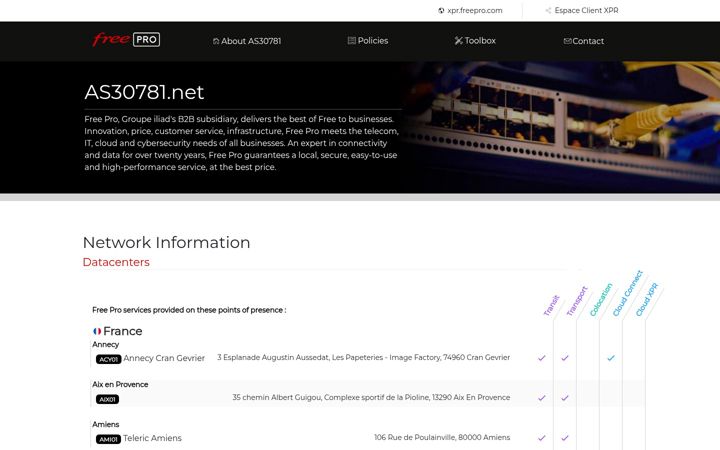Click the AS30781.net page title
The height and width of the screenshot is (450, 720).
coord(144,92)
